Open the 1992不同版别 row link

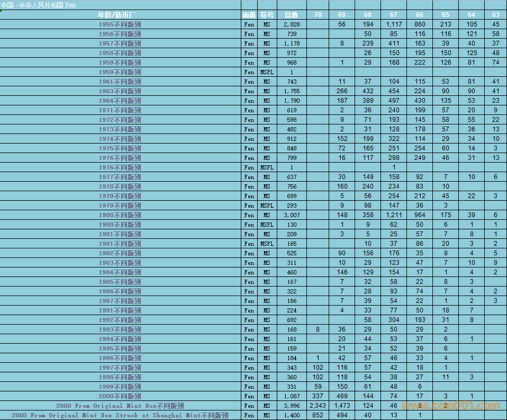tap(120, 320)
